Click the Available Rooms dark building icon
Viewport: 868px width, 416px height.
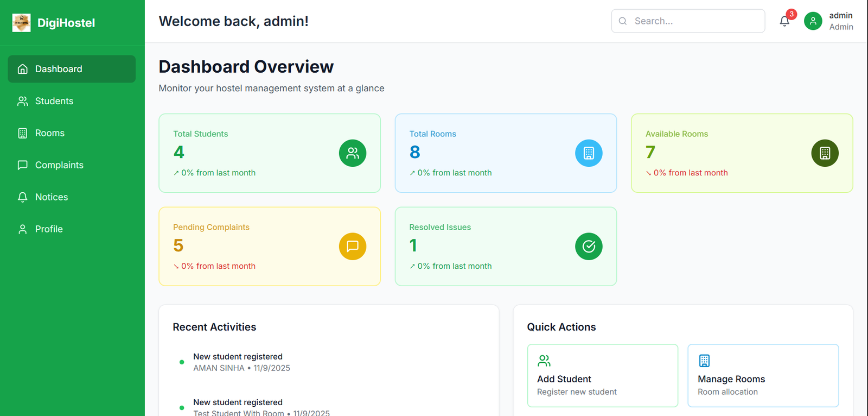coord(825,153)
